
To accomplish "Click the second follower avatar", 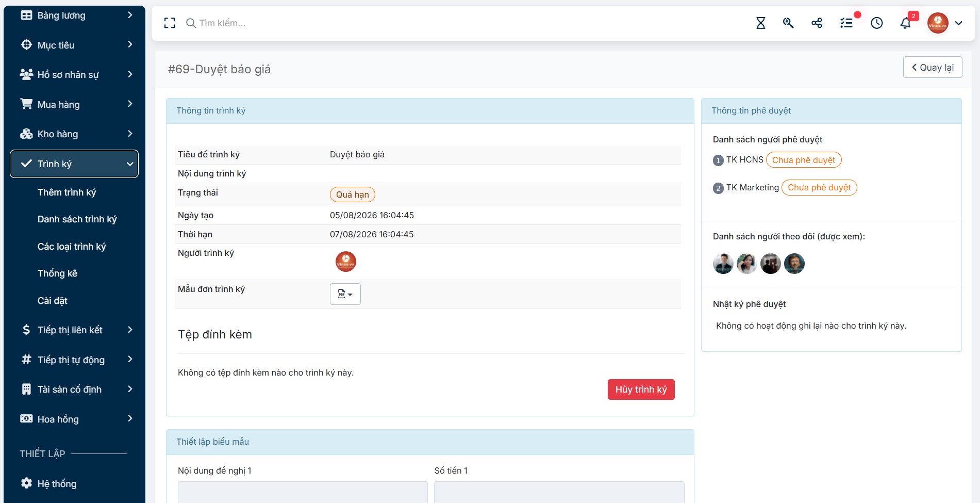I will click(747, 264).
